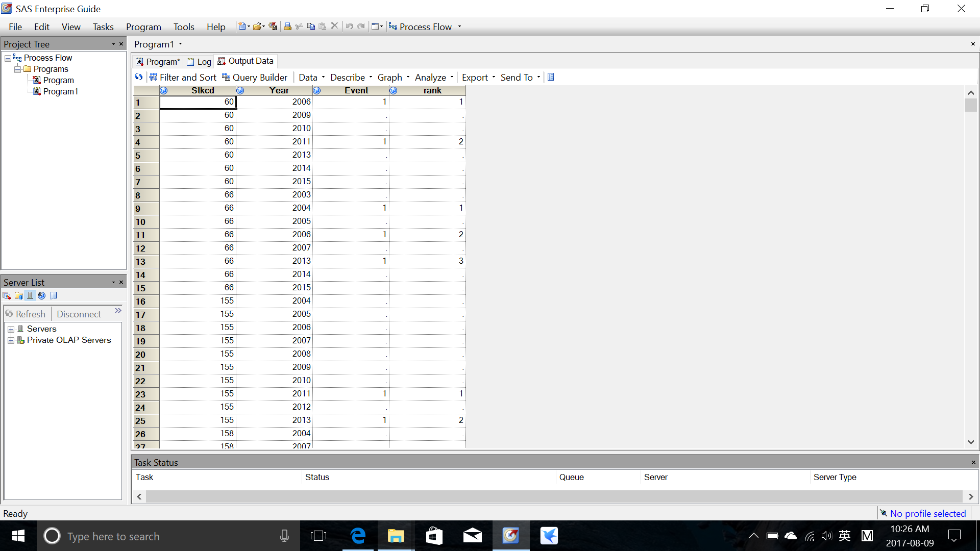Open the Describe dropdown menu
Image resolution: width=980 pixels, height=551 pixels.
351,78
